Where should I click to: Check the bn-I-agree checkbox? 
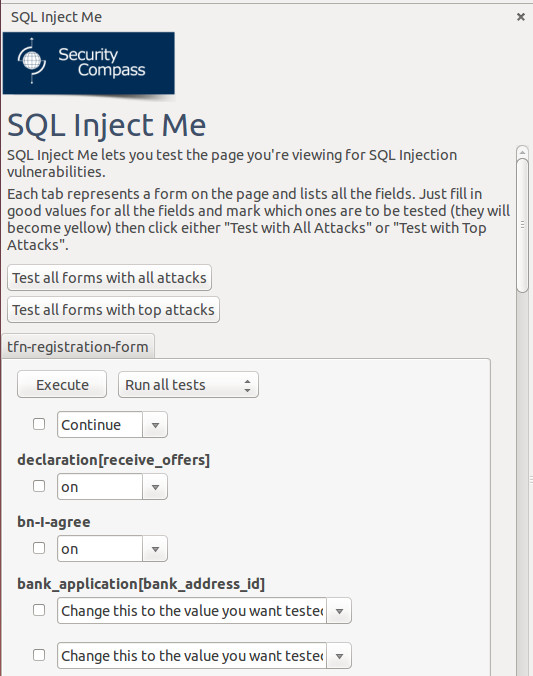[39, 548]
